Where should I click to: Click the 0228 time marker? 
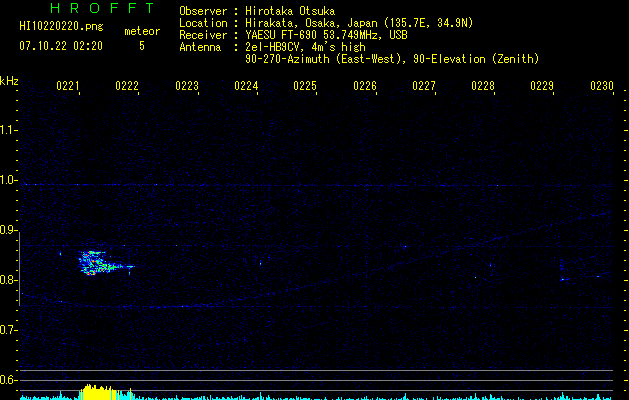tap(483, 86)
